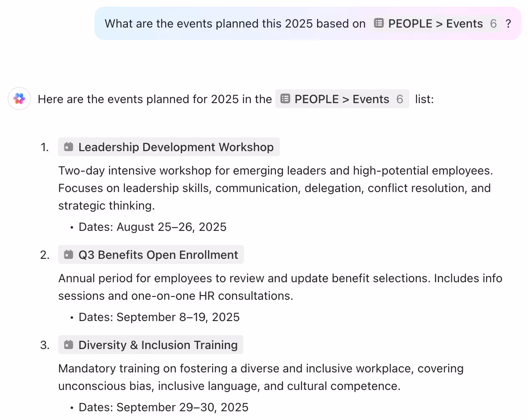Click the colorful AI assistant avatar icon
The image size is (528, 420).
(19, 99)
